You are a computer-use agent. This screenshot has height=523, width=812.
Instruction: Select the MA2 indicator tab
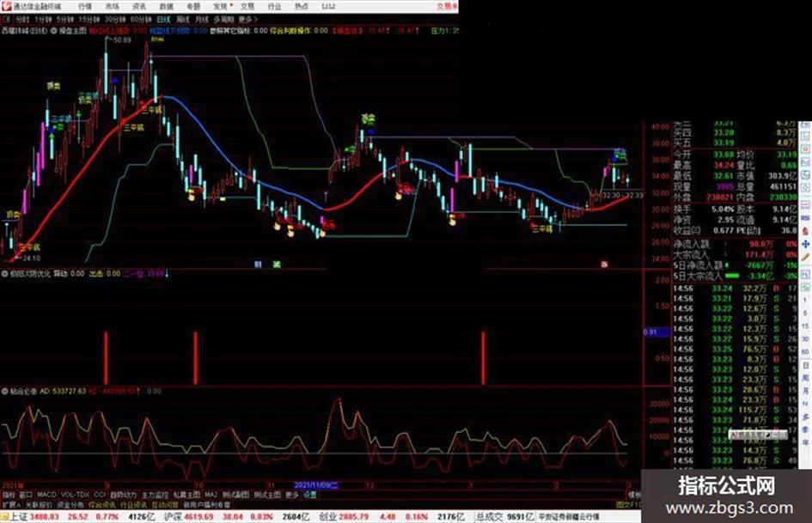point(211,495)
